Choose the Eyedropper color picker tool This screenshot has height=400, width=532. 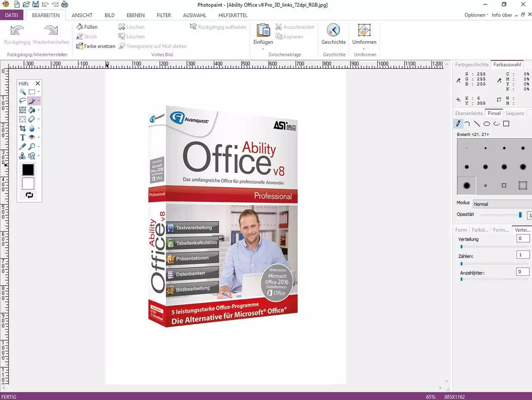coord(23,147)
